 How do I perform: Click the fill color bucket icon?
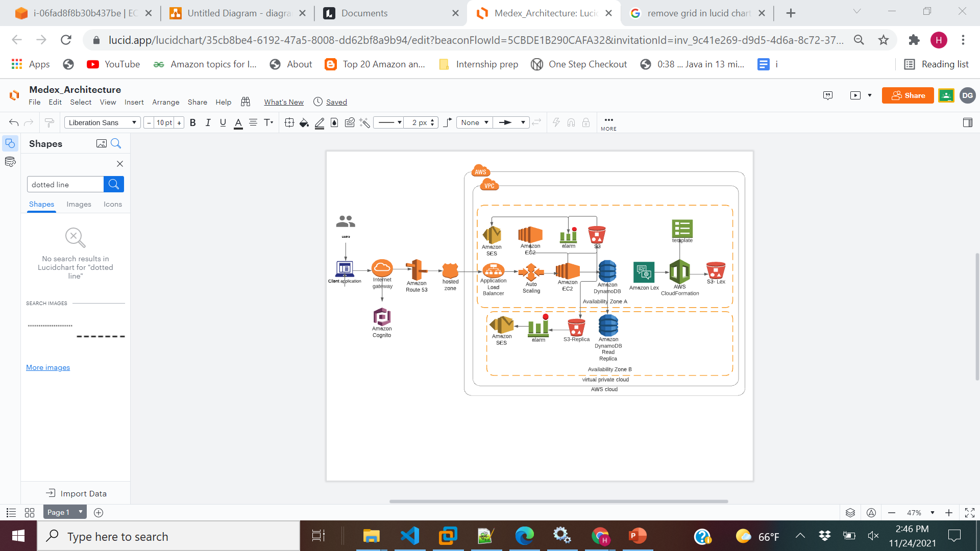[304, 122]
